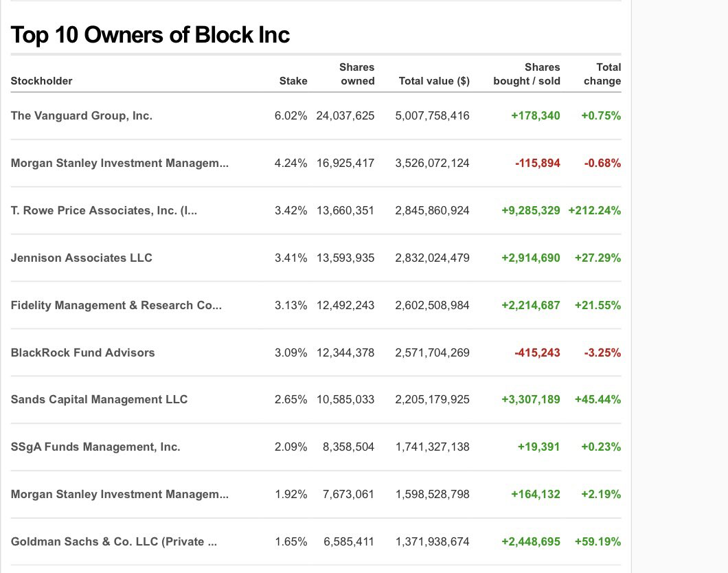
Task: Click the 3.41% stake value
Action: pyautogui.click(x=291, y=258)
